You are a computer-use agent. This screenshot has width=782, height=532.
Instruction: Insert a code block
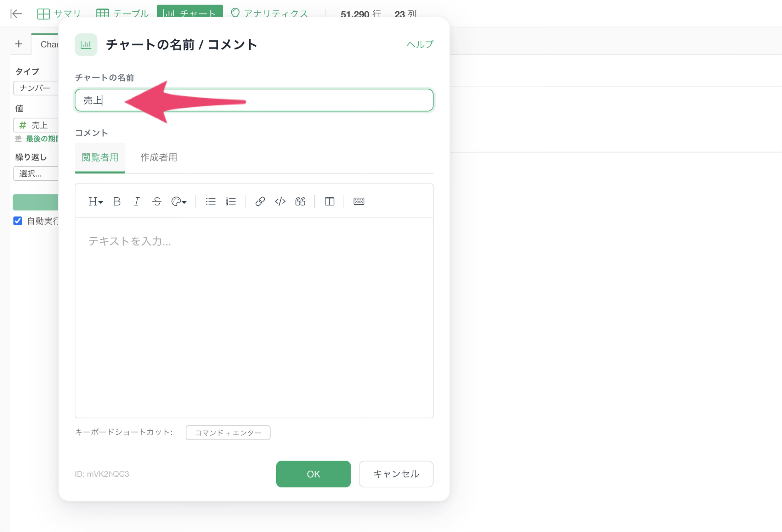click(280, 202)
